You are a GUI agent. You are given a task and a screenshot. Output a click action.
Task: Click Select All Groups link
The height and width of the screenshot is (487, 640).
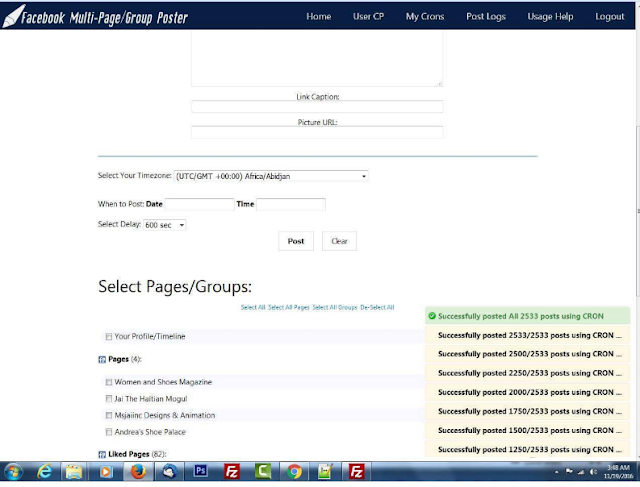(335, 307)
